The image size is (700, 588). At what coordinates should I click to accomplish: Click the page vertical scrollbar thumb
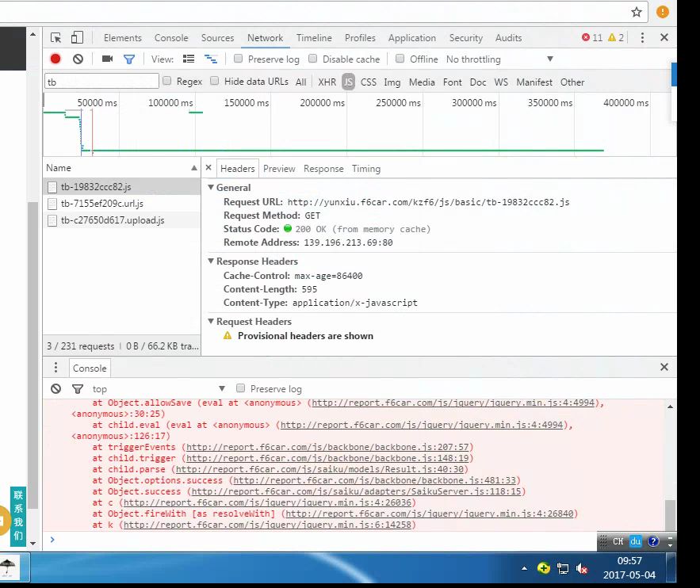33,355
